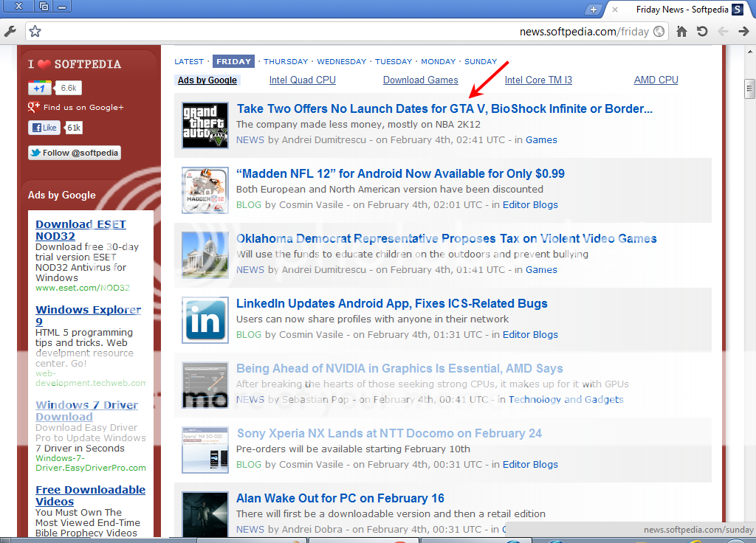The image size is (756, 543).
Task: Click the home icon in the toolbar
Action: coord(681,32)
